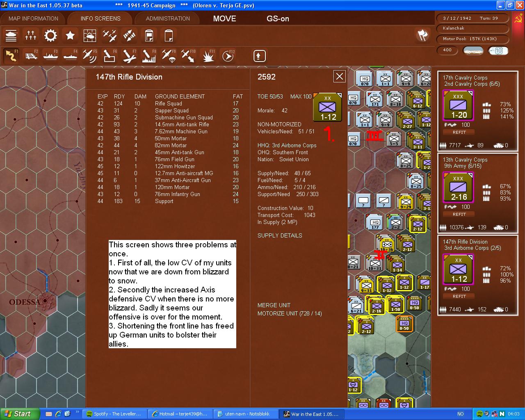The height and width of the screenshot is (420, 525).
Task: Close the 147th Rifle Division detail panel
Action: pos(339,76)
